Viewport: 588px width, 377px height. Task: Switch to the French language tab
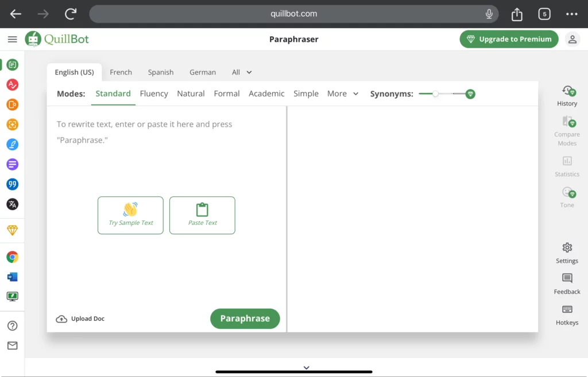(121, 72)
